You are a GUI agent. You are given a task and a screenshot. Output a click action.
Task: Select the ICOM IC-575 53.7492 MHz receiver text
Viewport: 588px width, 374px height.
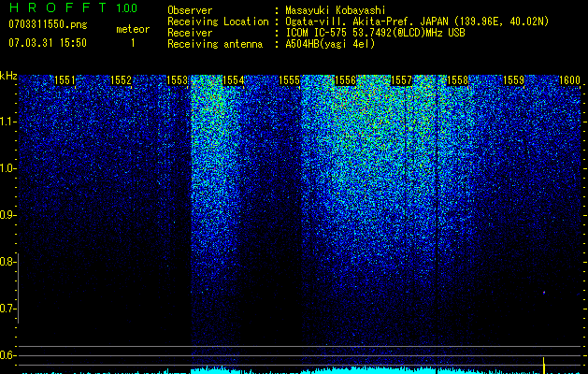coord(375,33)
